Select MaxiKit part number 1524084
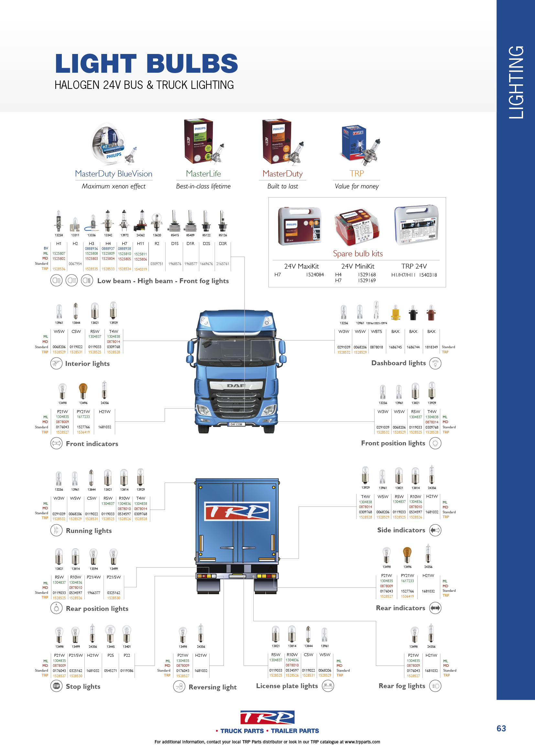This screenshot has width=535, height=756. 315,275
